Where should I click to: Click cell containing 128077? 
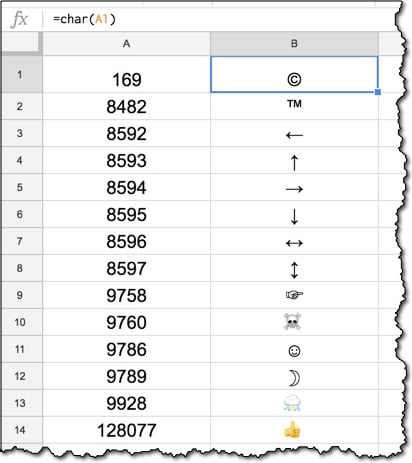click(x=126, y=430)
